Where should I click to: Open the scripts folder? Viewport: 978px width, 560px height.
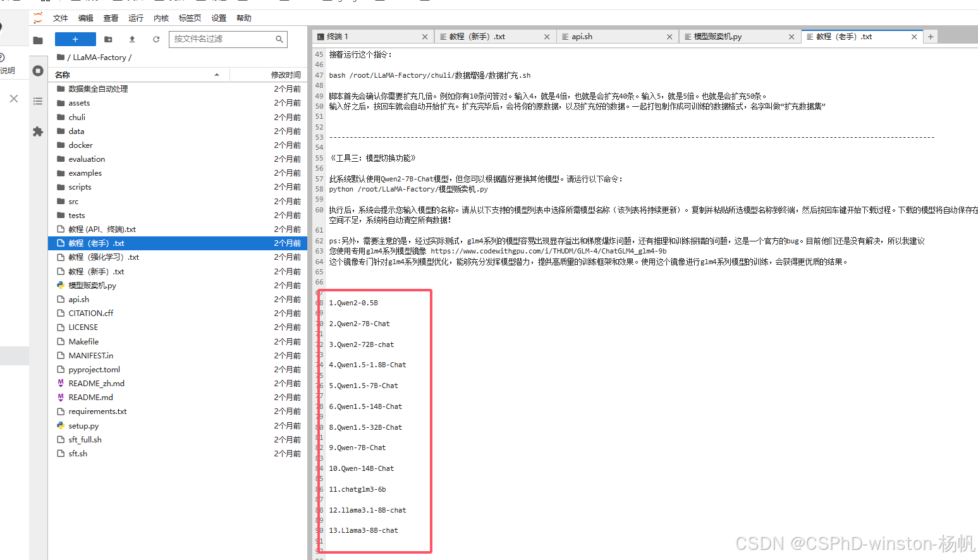[178, 187]
